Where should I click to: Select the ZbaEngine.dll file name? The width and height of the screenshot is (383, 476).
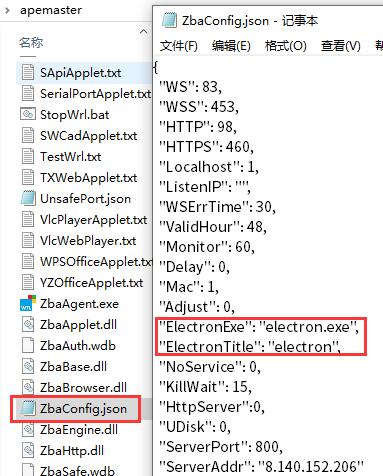point(79,430)
